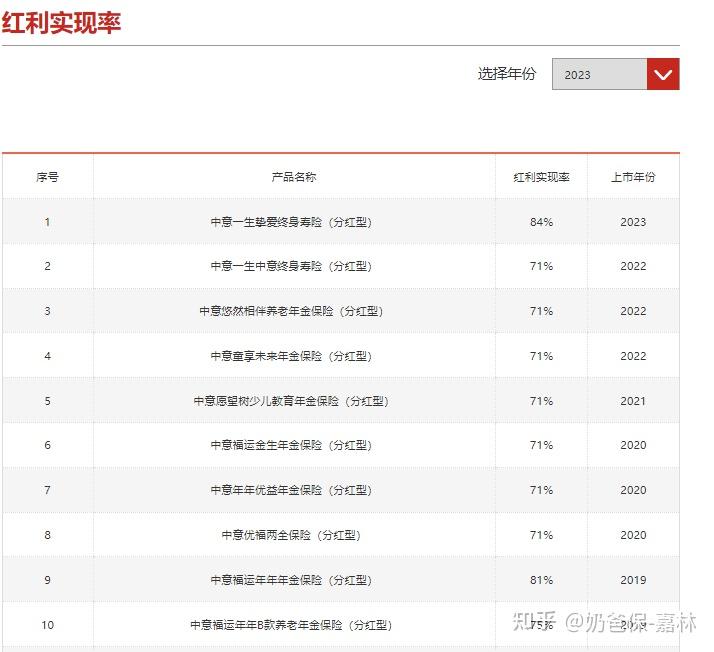This screenshot has height=652, width=714.
Task: Select 中意一生中意终身寿险（分红型）
Action: (x=291, y=266)
